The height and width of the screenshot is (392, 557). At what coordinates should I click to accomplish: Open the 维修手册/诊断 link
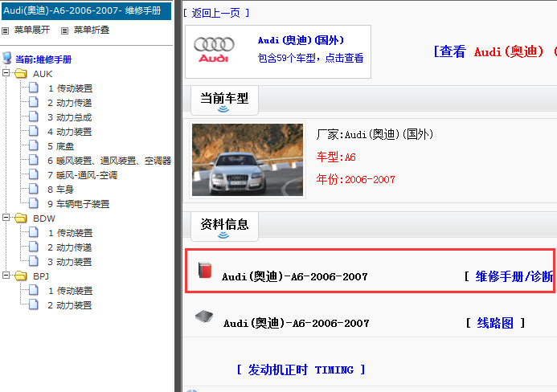514,276
